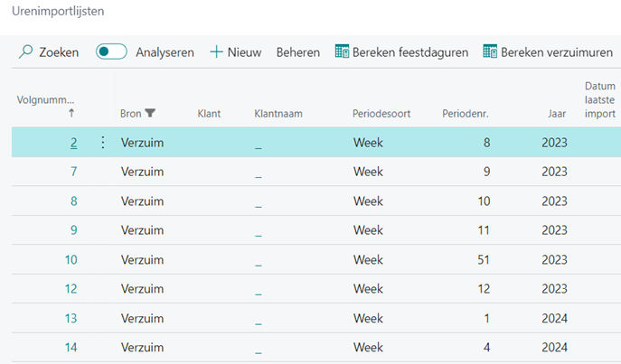This screenshot has height=364, width=621.
Task: Open Volgnummer 14 record link
Action: click(x=71, y=347)
